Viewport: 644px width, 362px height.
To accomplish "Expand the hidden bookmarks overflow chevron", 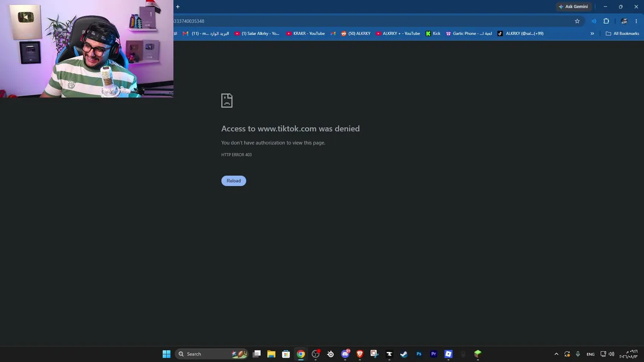I will pos(592,34).
